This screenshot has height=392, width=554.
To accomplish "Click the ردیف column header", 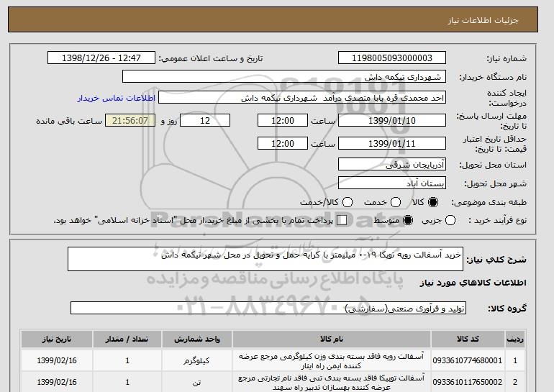I will (515, 339).
